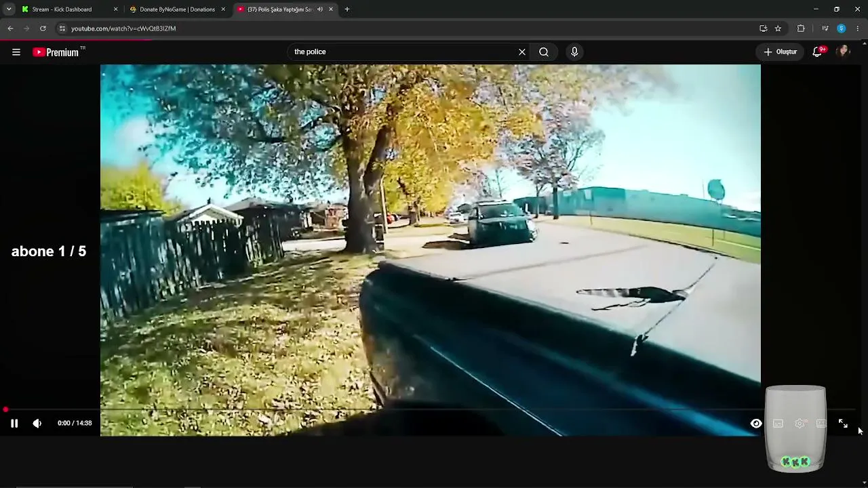Select the youtube.com address bar URL

(x=123, y=28)
